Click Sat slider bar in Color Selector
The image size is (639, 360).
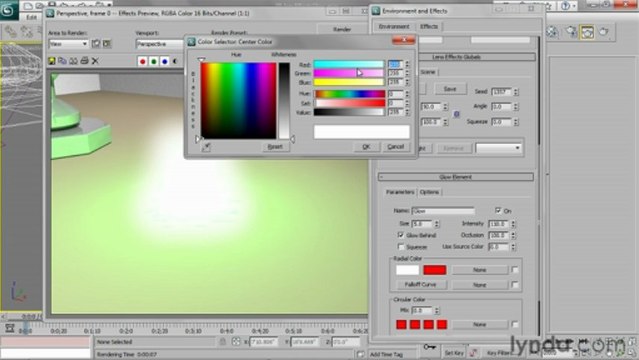[349, 103]
